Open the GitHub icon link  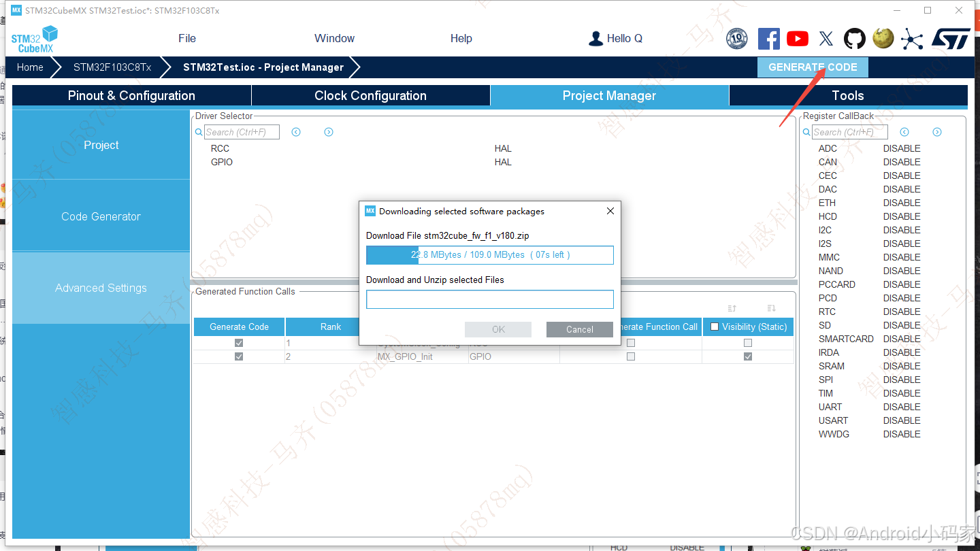point(855,39)
